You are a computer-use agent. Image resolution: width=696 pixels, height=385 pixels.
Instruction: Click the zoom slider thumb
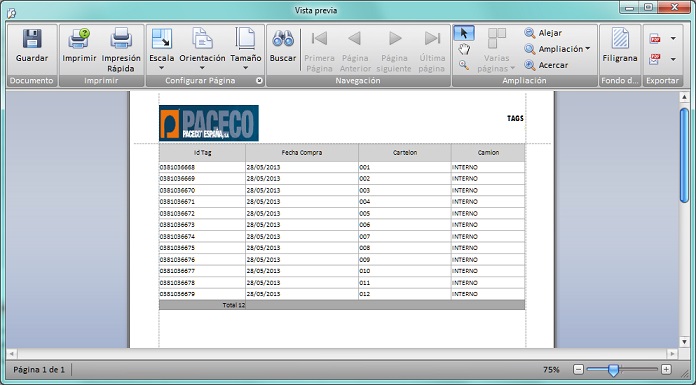(x=613, y=369)
